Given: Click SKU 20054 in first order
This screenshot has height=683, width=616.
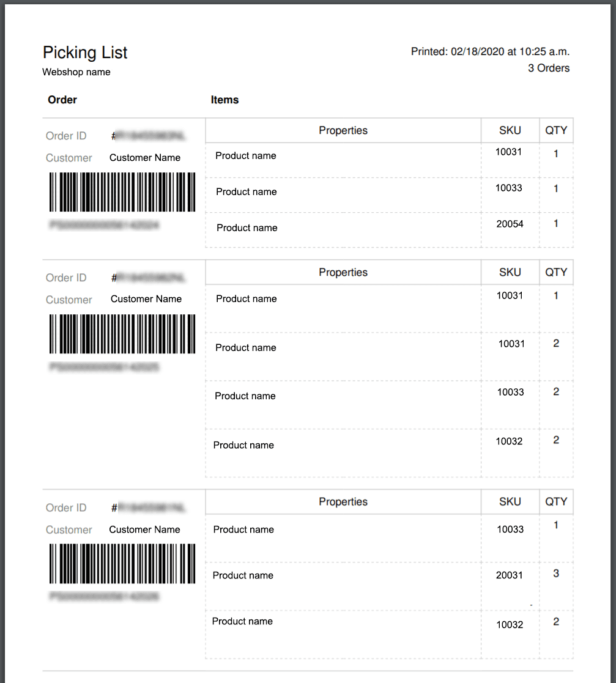Looking at the screenshot, I should (x=510, y=224).
